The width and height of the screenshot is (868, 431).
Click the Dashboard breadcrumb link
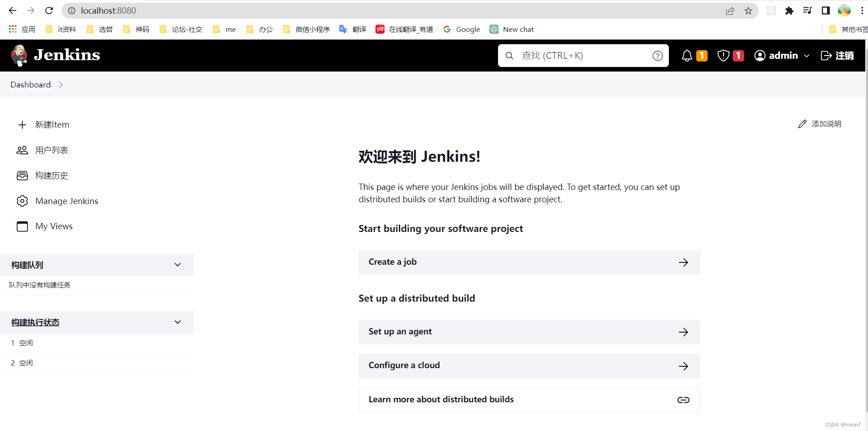click(x=31, y=85)
